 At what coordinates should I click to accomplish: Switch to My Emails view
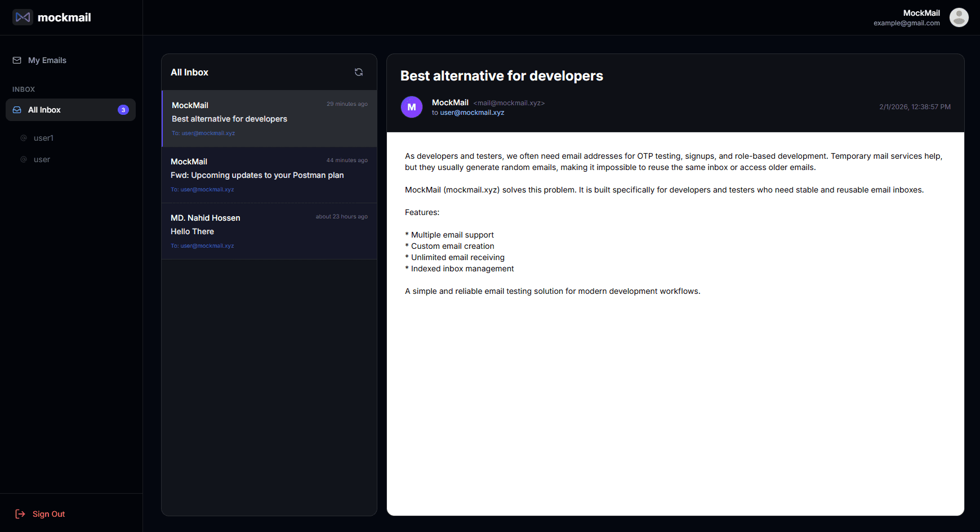coord(46,60)
